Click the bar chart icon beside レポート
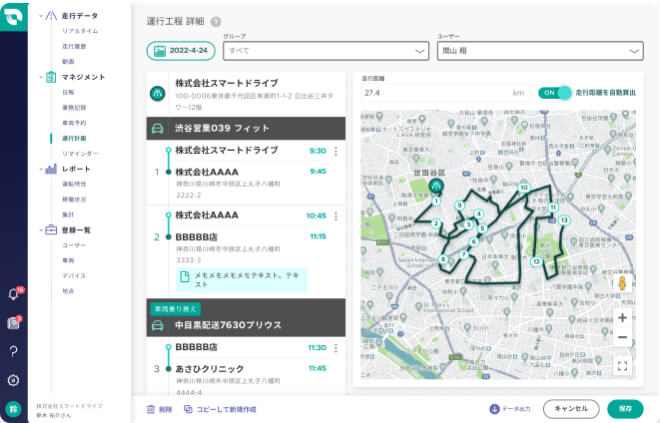 51,169
